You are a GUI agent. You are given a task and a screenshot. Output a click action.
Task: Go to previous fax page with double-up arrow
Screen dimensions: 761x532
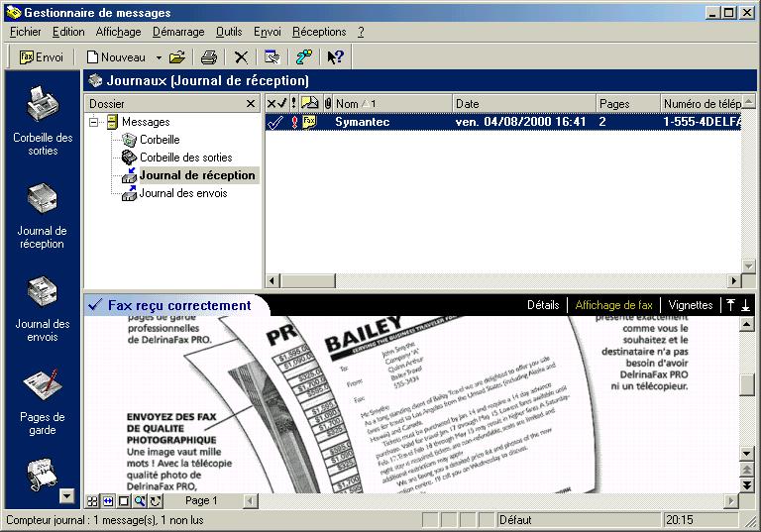(746, 470)
